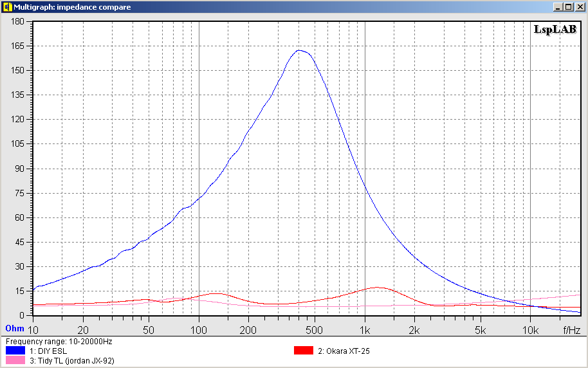Select the '3: Tidy TL (jordan JX-92)' label
588x368 pixels.
[x=72, y=361]
